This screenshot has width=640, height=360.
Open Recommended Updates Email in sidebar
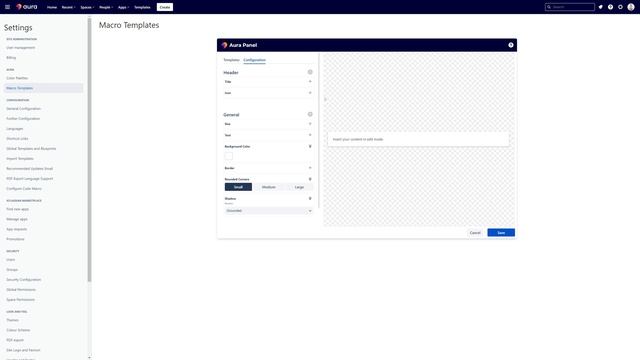point(29,169)
